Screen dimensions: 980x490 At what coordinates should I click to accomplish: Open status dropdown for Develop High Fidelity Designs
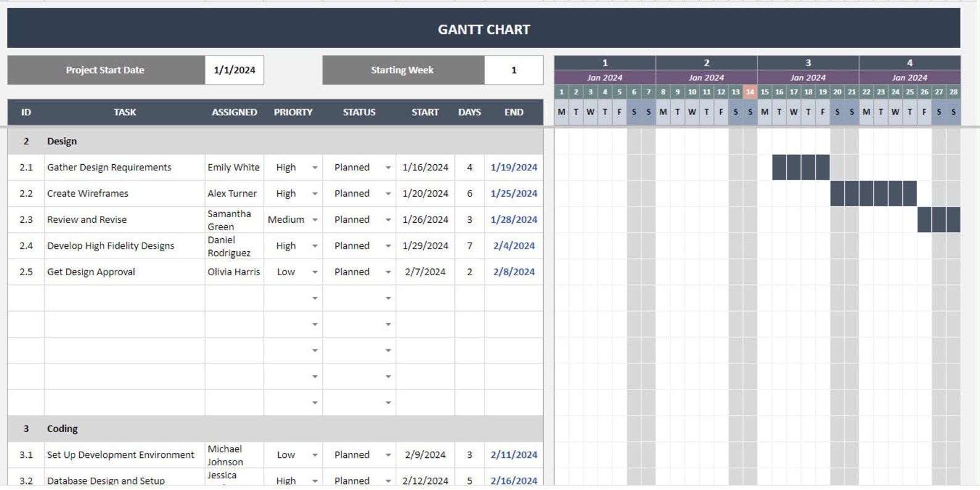coord(388,246)
